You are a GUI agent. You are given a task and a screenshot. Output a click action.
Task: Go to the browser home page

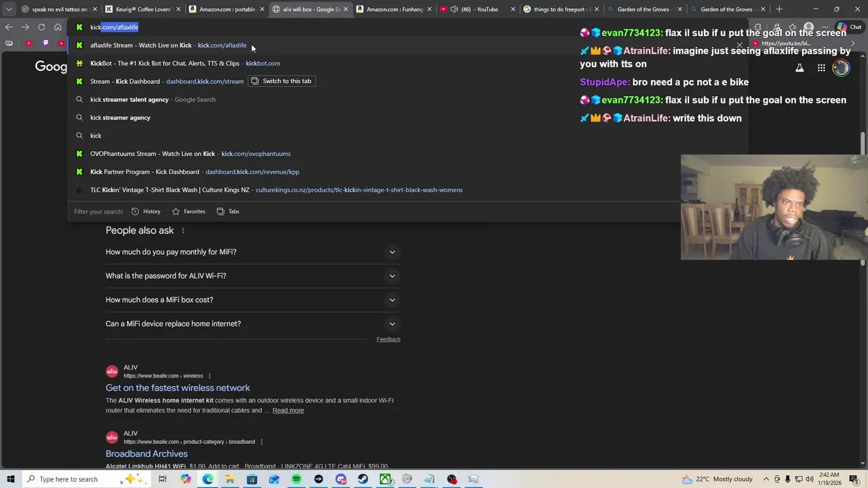[x=58, y=27]
